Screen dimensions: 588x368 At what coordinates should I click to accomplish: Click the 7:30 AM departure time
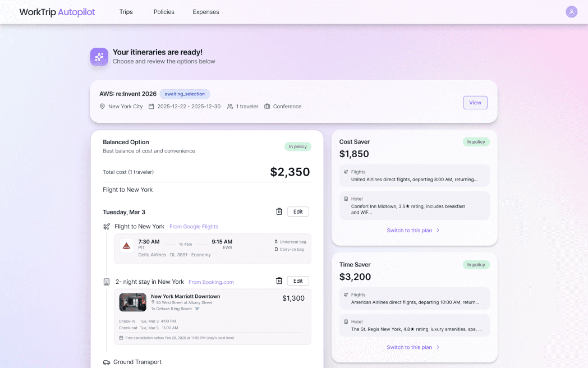pyautogui.click(x=149, y=242)
